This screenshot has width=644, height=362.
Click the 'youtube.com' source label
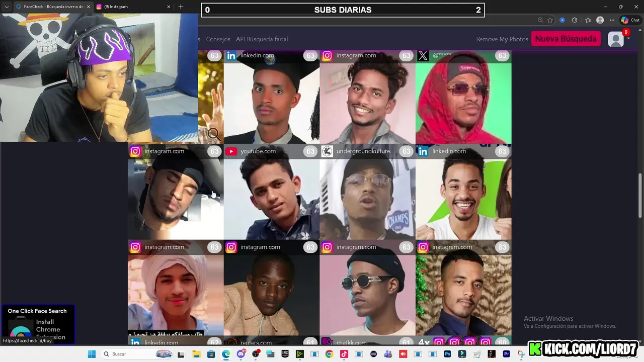click(258, 151)
